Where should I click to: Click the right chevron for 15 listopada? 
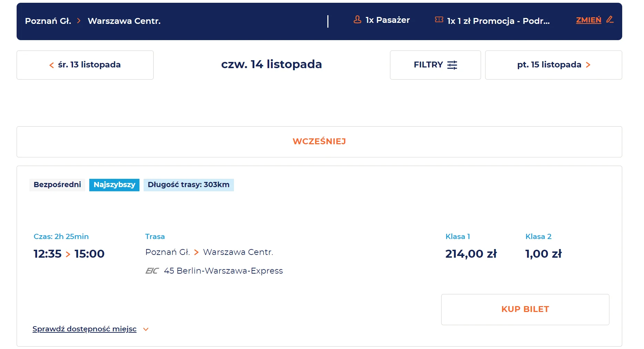588,65
